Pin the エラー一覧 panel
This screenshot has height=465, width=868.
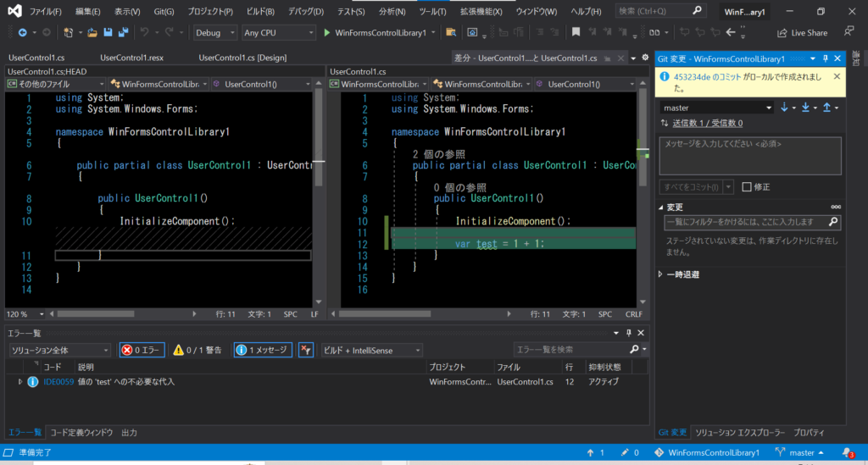[x=628, y=333]
